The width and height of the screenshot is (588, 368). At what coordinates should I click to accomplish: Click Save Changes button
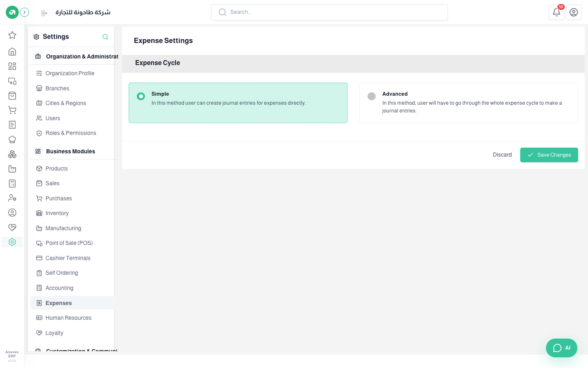click(549, 155)
